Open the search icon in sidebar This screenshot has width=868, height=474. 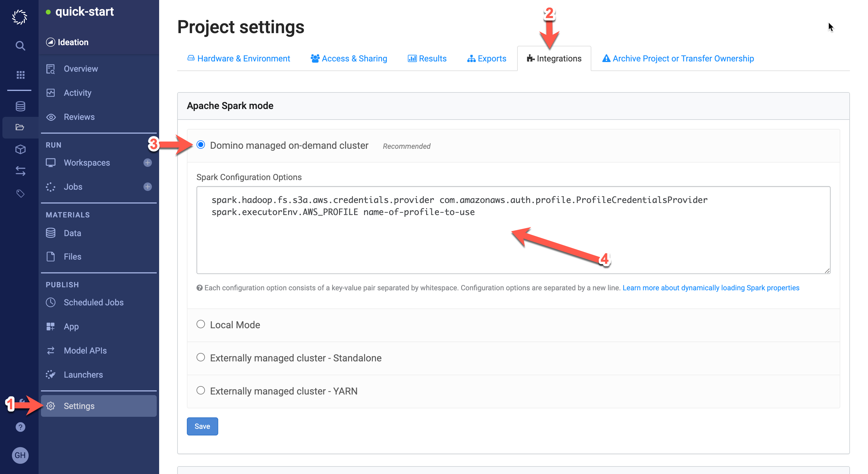[19, 47]
